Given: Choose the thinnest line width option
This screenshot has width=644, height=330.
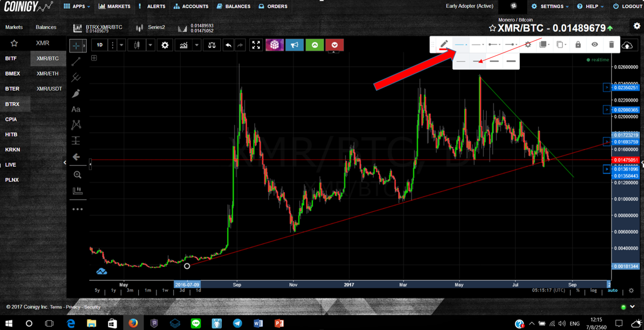Looking at the screenshot, I should click(461, 61).
